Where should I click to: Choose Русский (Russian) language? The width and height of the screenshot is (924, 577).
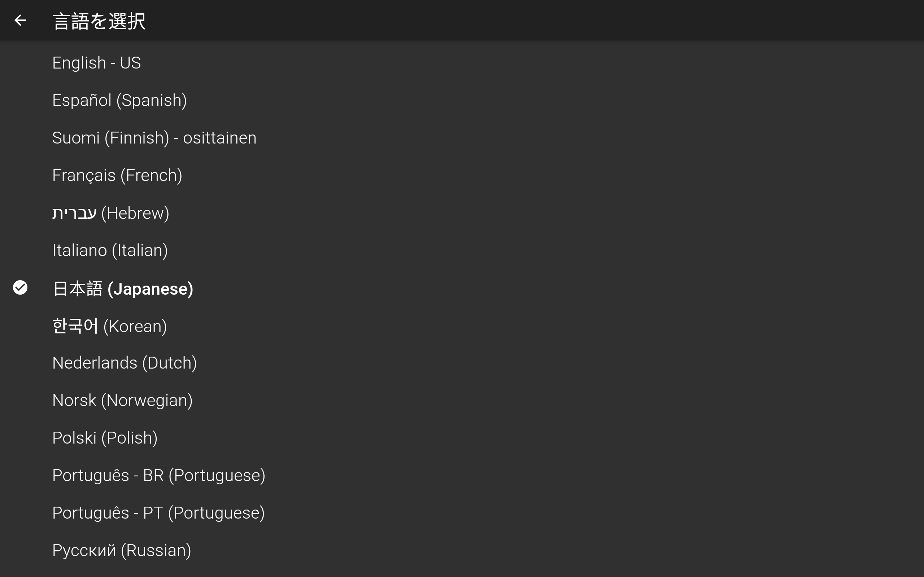462,550
